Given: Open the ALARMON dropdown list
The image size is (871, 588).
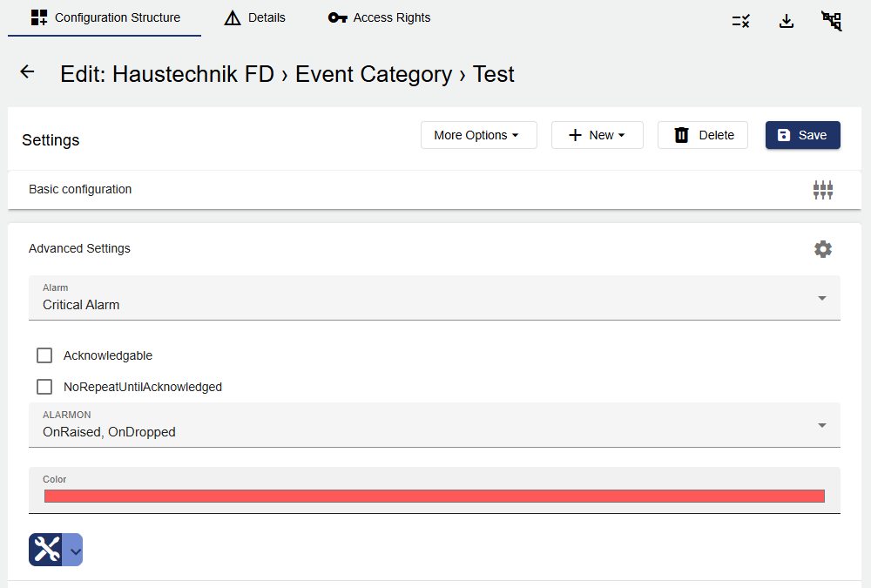Looking at the screenshot, I should click(x=434, y=425).
